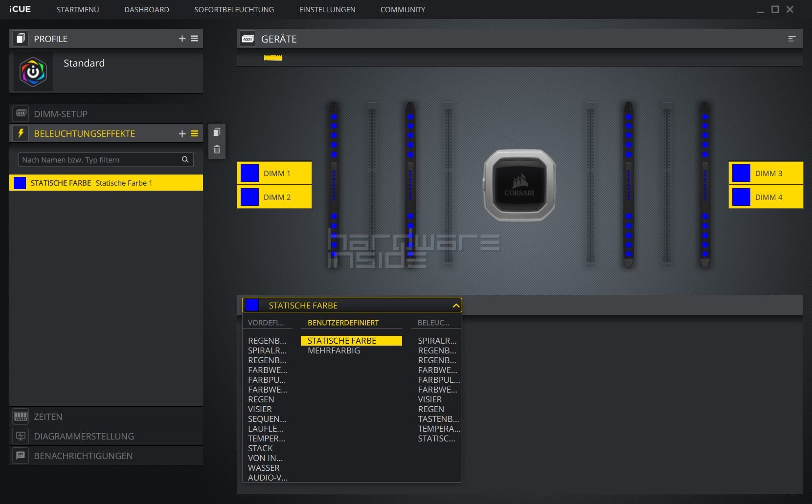This screenshot has width=812, height=504.
Task: Open the Zeiten section
Action: (106, 416)
